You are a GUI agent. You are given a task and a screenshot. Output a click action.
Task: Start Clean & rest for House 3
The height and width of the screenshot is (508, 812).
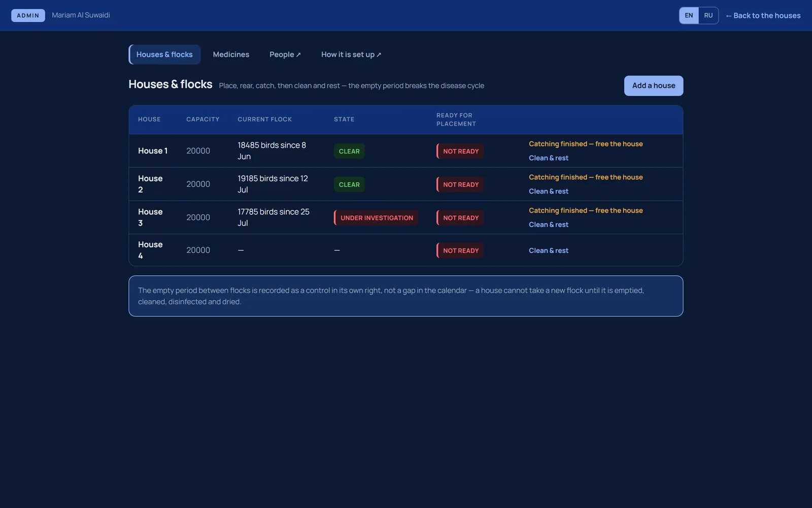tap(548, 225)
